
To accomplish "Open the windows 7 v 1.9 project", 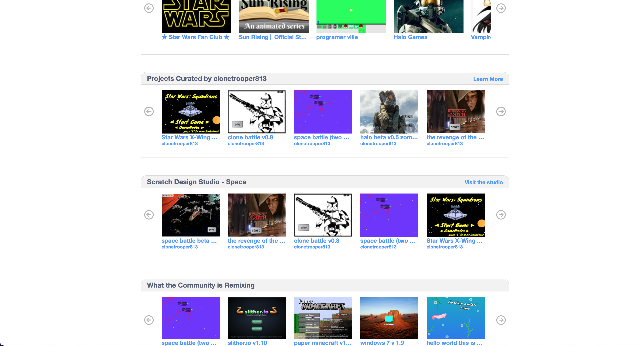I will [x=382, y=343].
